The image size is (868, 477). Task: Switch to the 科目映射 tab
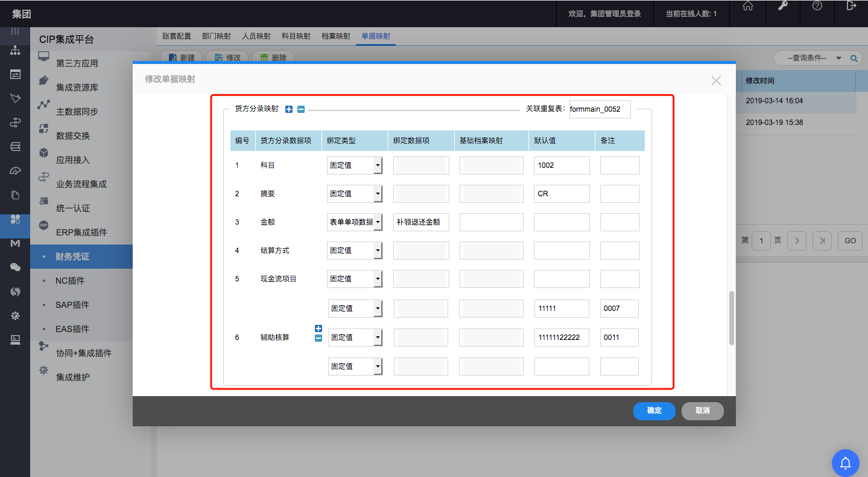pyautogui.click(x=296, y=36)
